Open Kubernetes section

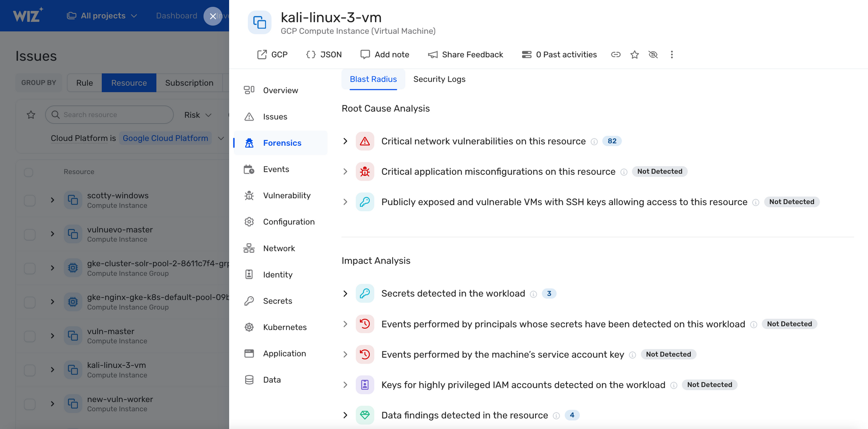point(280,327)
